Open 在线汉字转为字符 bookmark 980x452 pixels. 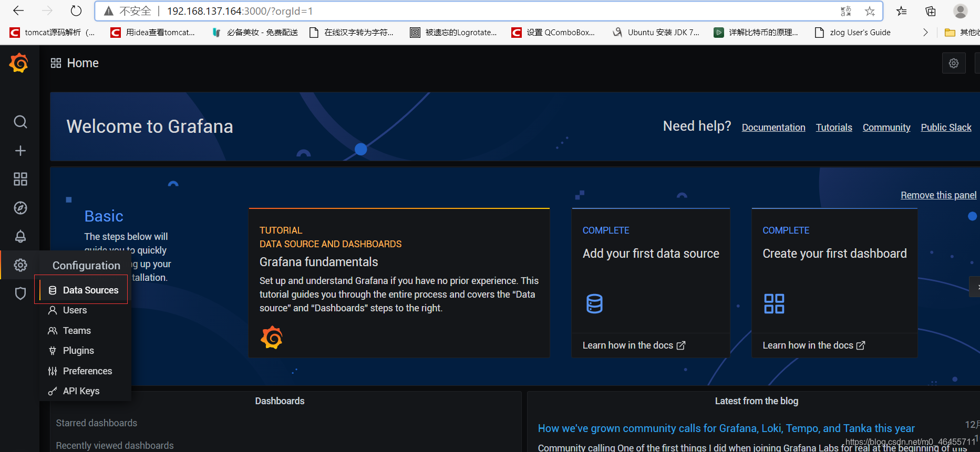[351, 33]
